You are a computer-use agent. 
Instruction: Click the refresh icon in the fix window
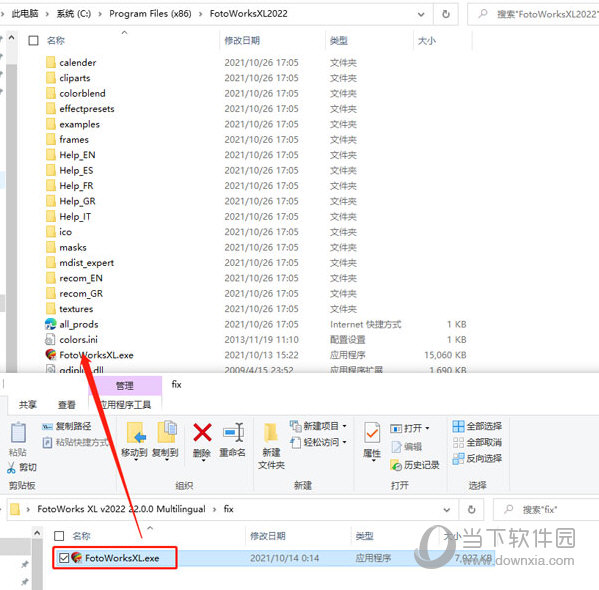tap(471, 509)
